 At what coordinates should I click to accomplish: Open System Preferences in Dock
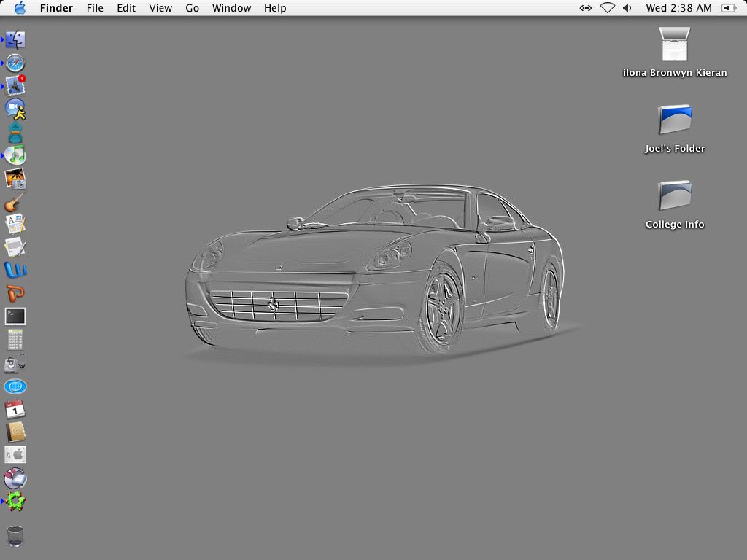coord(15,455)
